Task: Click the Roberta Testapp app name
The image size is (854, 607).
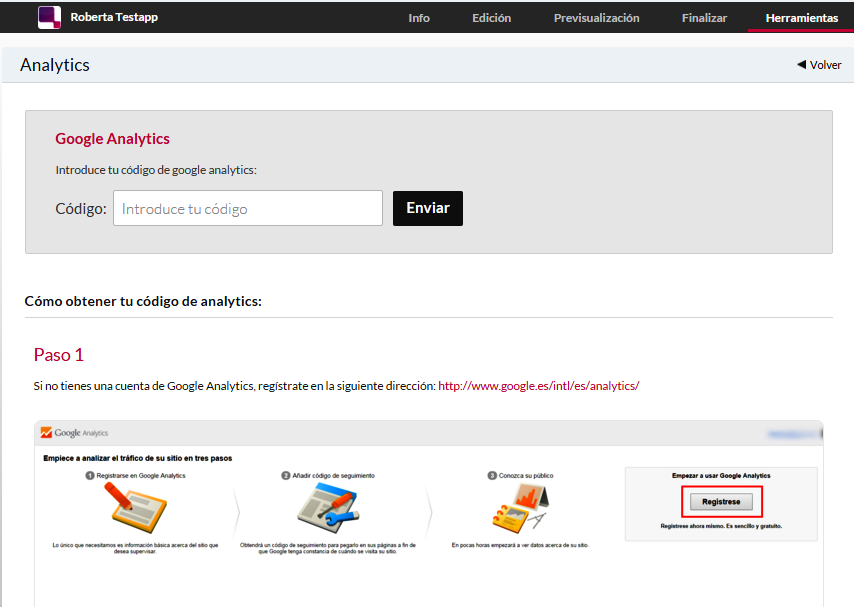Action: click(x=114, y=17)
